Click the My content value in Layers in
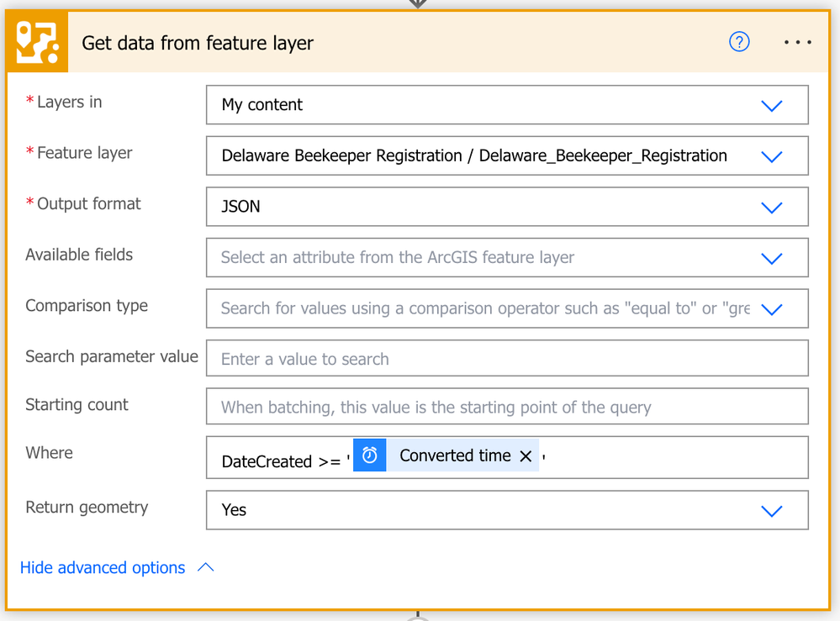This screenshot has height=621, width=840. click(x=262, y=105)
